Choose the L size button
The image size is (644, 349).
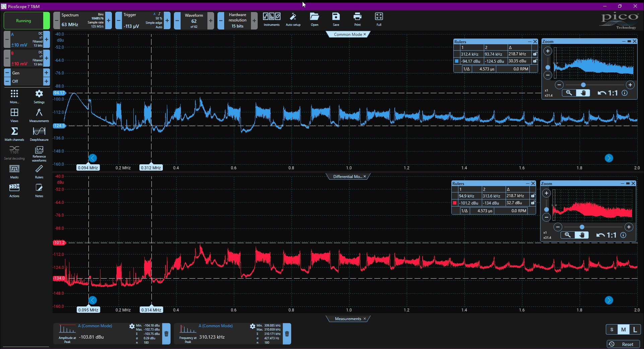(x=635, y=330)
